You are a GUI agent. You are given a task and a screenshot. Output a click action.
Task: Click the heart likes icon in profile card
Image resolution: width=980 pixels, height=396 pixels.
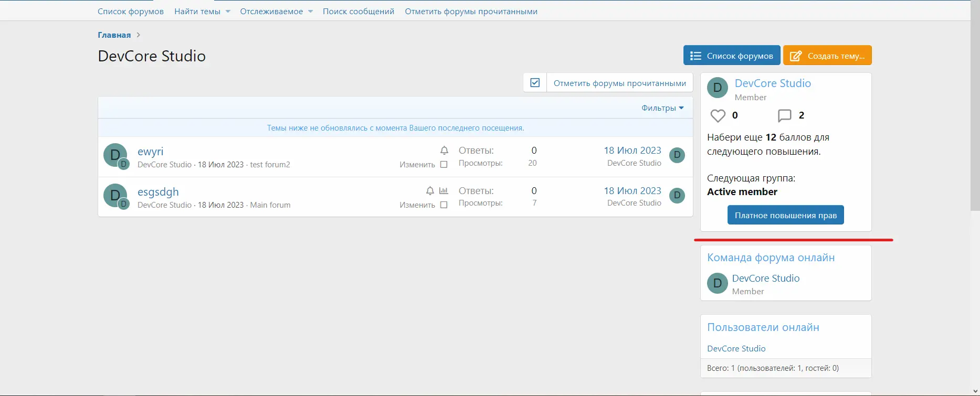click(x=718, y=115)
